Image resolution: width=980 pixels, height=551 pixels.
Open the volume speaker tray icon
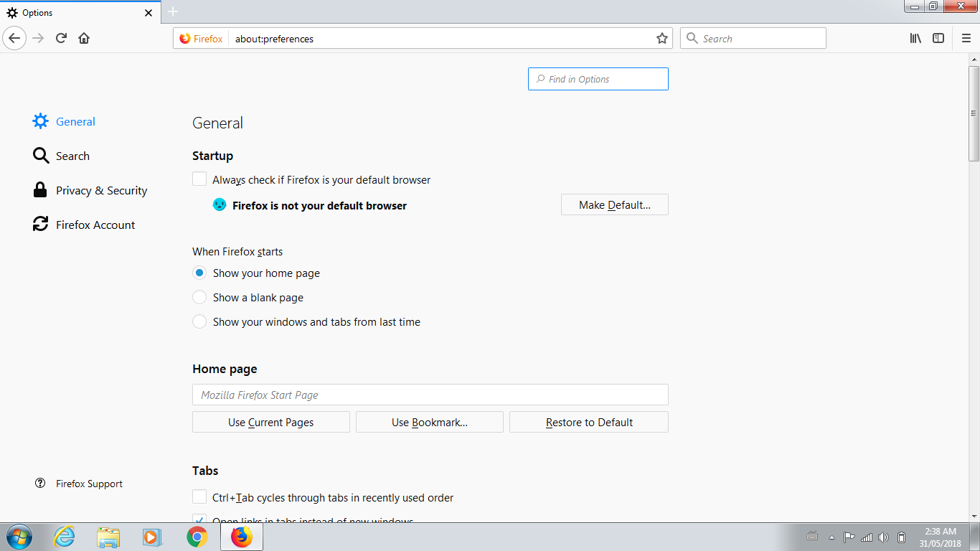point(884,537)
